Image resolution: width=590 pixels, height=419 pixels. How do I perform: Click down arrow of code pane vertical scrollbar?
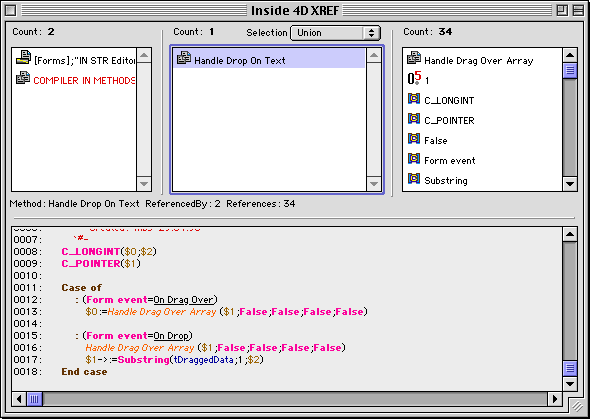pos(570,384)
